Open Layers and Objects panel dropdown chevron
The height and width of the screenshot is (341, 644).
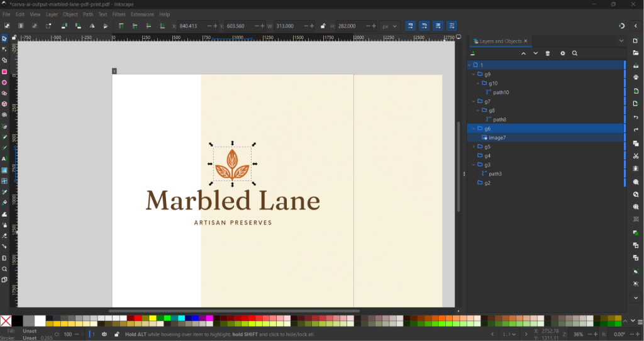(621, 41)
